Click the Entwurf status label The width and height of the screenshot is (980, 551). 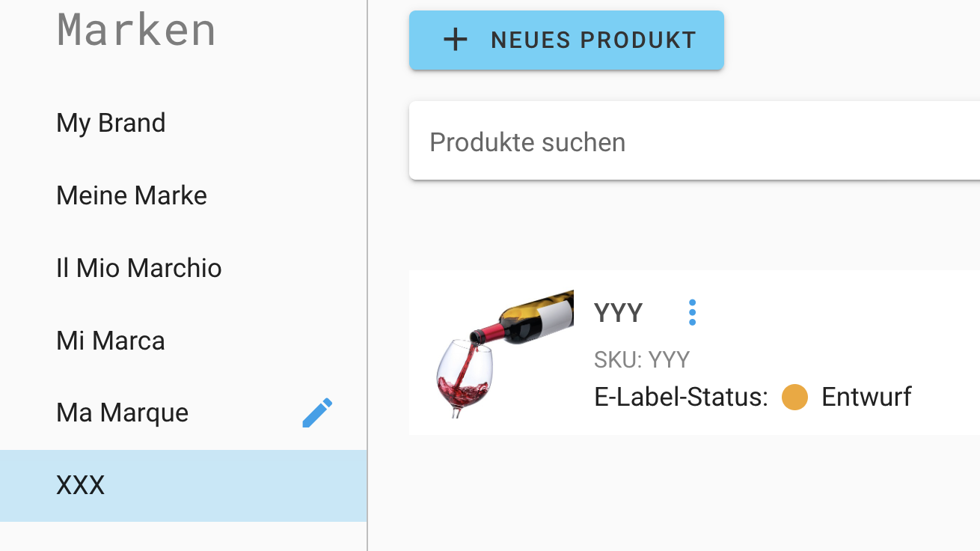pyautogui.click(x=866, y=397)
